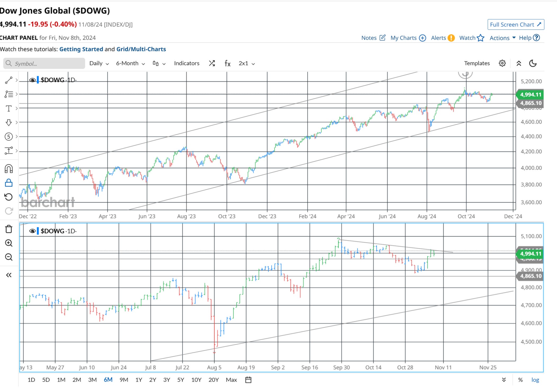Screen dimensions: 557x392
Task: Hide $DOWG plot in top chart
Action: [32, 80]
